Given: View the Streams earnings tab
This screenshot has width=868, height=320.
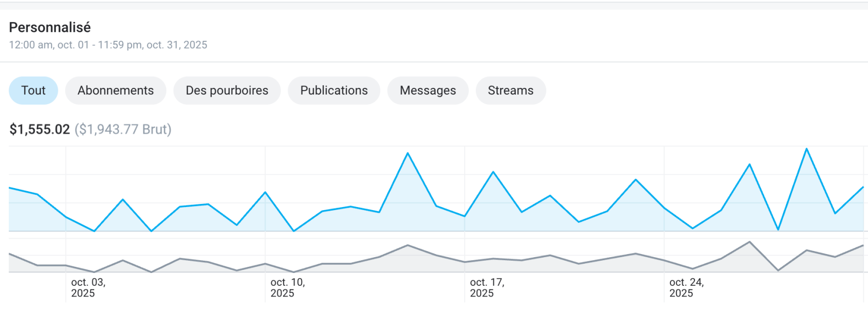Looking at the screenshot, I should tap(510, 90).
